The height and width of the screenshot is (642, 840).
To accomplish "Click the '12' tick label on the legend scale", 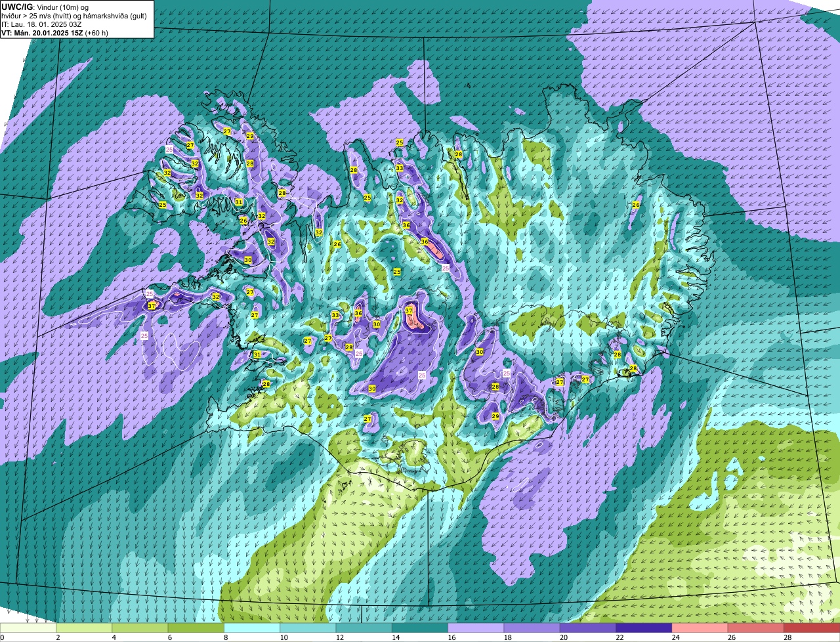I will tap(339, 637).
